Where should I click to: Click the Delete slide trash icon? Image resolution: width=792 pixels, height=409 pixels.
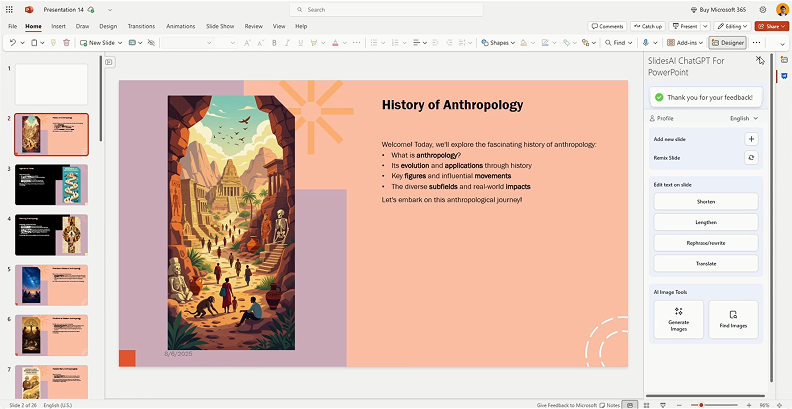66,43
